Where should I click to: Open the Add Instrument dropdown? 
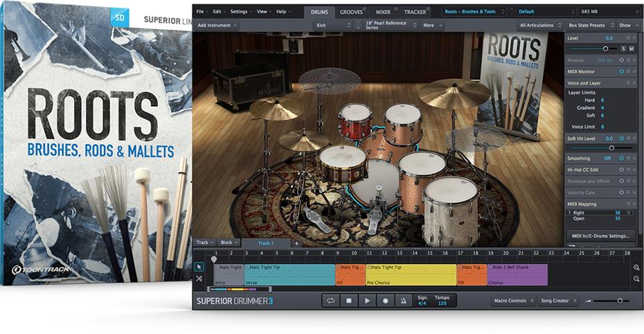pos(217,25)
